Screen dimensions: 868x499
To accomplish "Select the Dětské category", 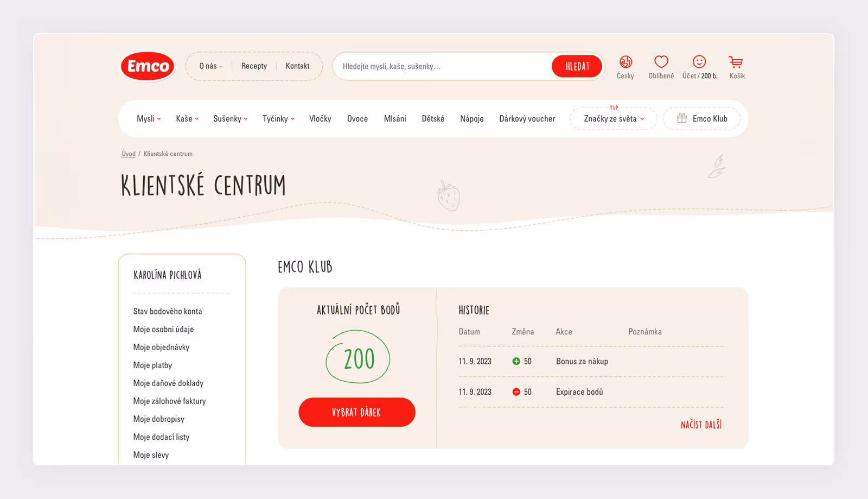I will [x=433, y=119].
